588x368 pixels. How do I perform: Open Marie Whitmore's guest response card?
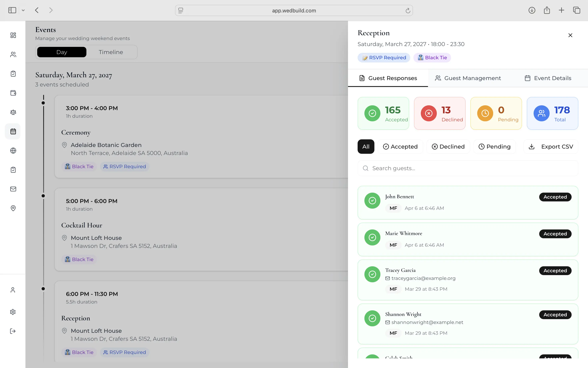click(468, 239)
